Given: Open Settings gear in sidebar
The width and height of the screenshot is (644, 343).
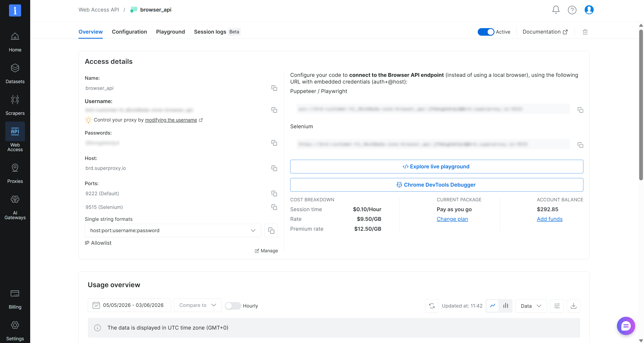Looking at the screenshot, I should (x=15, y=325).
